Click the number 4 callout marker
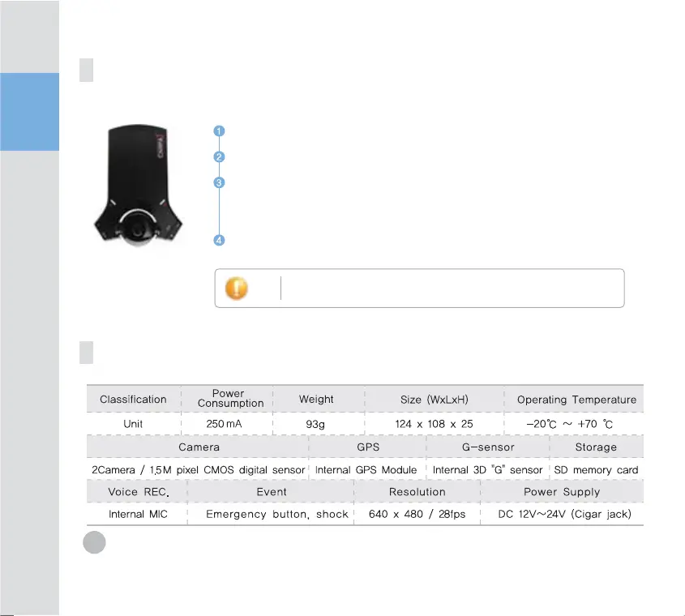This screenshot has width=685, height=616. click(x=220, y=240)
